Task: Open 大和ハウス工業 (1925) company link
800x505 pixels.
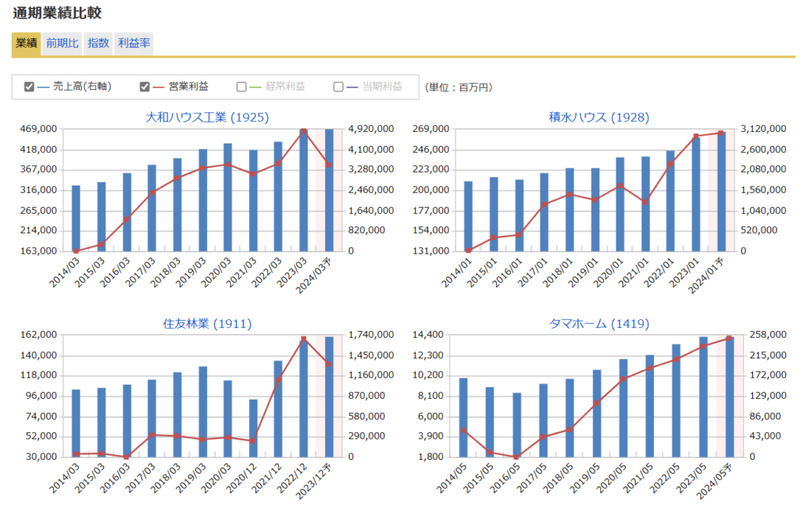Action: [x=207, y=117]
